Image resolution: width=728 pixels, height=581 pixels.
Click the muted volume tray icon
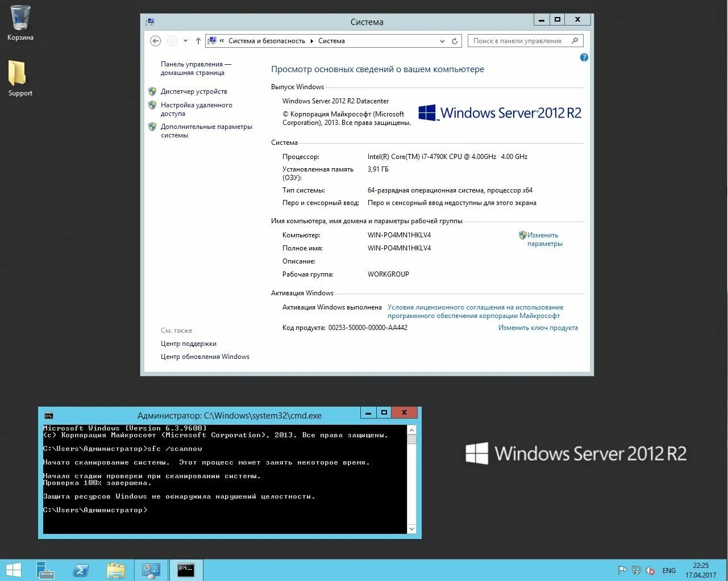pos(650,570)
